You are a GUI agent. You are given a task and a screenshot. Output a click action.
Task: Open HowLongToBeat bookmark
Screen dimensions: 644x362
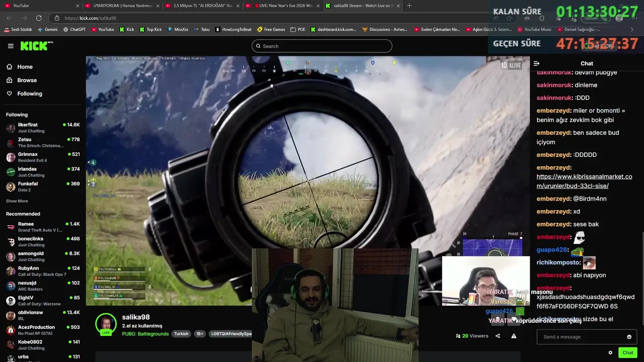pyautogui.click(x=233, y=30)
